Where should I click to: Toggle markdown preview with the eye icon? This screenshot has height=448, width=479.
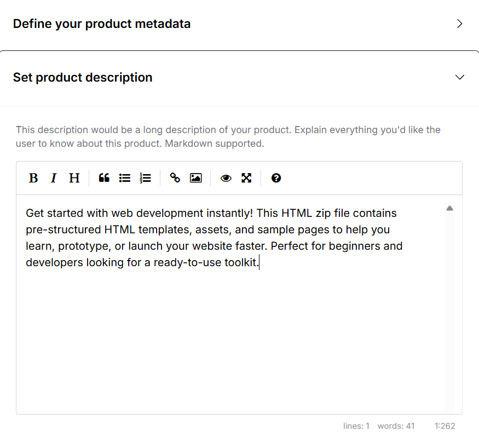226,178
